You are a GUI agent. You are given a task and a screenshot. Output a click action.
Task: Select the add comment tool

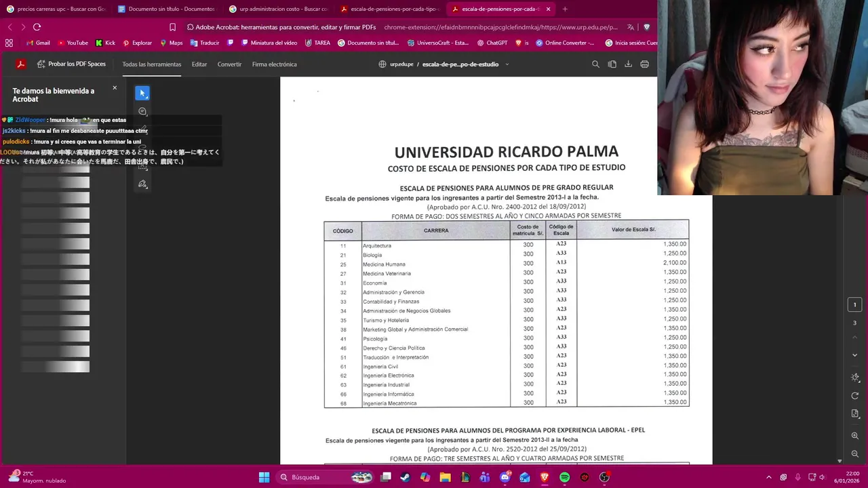coord(142,111)
